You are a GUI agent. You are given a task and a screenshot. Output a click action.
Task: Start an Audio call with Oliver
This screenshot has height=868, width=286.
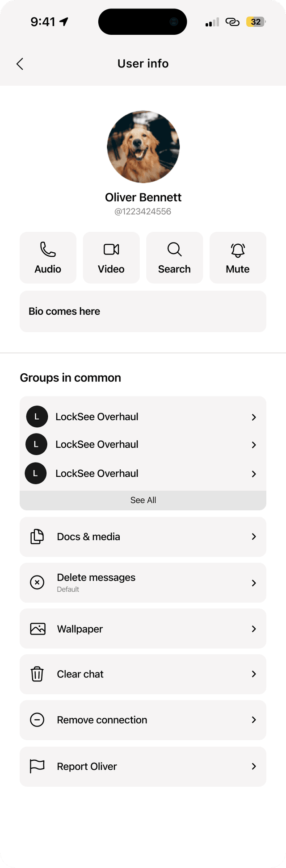click(48, 258)
